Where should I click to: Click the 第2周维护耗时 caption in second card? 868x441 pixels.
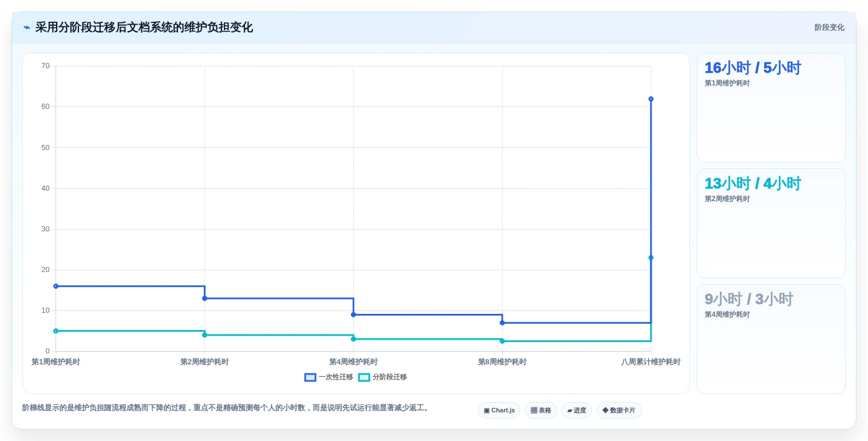click(x=727, y=199)
